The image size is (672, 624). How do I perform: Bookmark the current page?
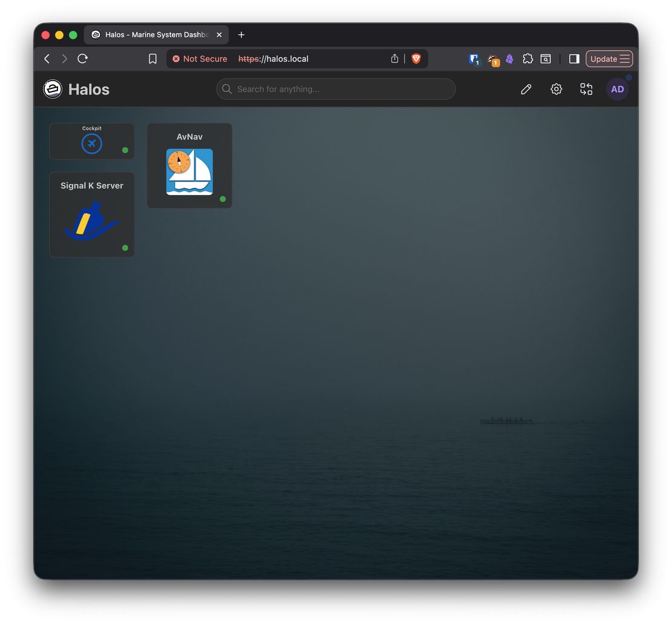click(x=152, y=59)
